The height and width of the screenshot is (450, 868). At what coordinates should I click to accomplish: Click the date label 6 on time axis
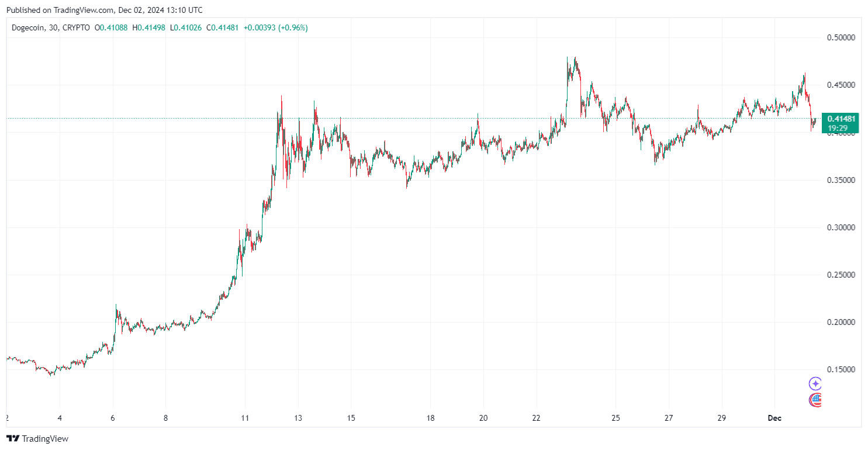tap(113, 418)
